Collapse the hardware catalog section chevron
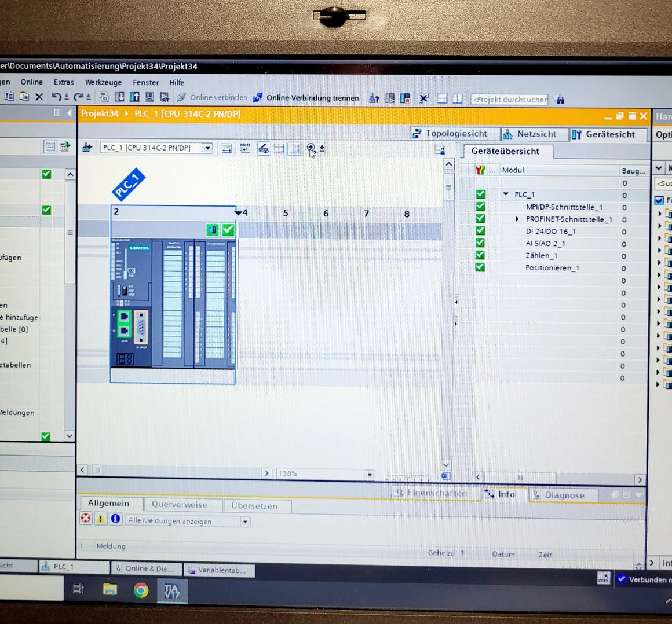This screenshot has height=624, width=672. 659,168
